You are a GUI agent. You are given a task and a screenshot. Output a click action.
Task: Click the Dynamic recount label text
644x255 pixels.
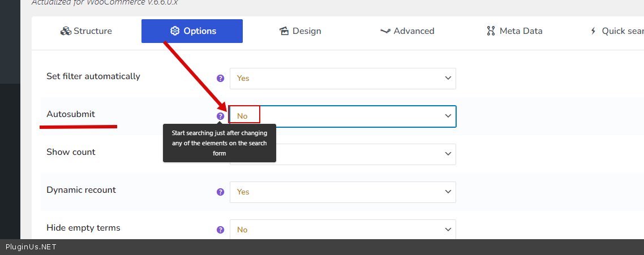[81, 190]
